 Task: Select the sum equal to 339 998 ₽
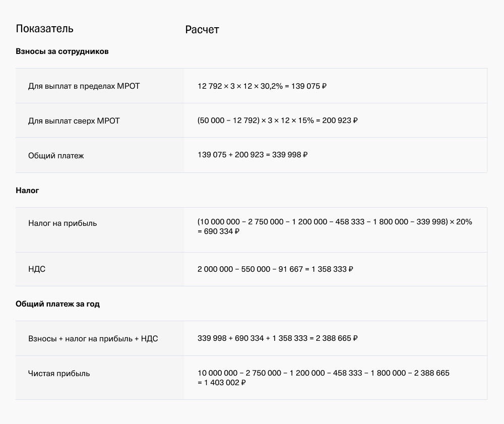point(253,155)
